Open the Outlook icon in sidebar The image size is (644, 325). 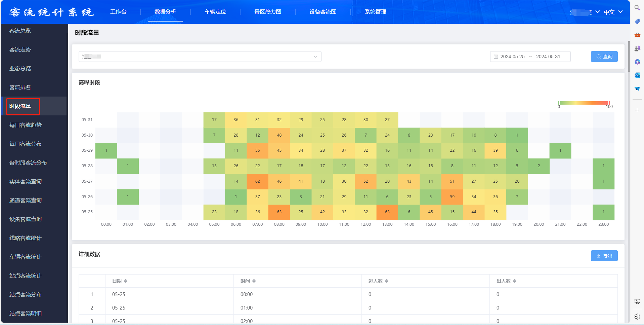coord(637,75)
